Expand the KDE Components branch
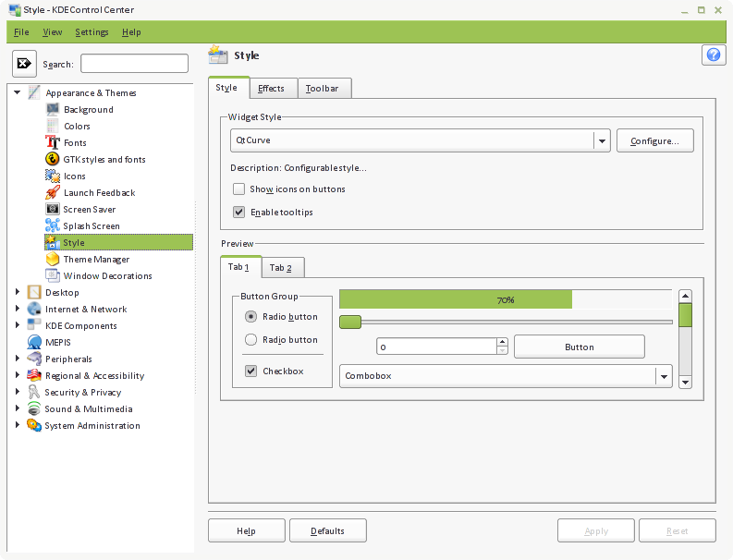Viewport: 733px width, 560px height. [x=18, y=325]
